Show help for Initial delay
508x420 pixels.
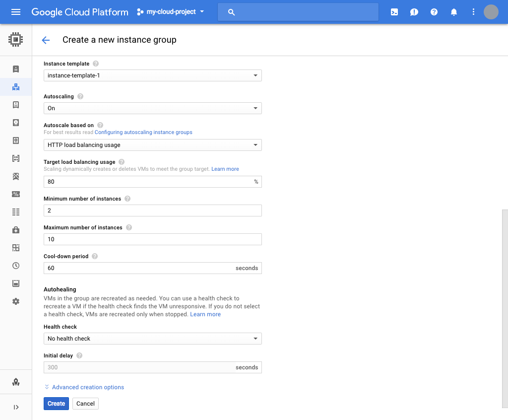tap(79, 355)
